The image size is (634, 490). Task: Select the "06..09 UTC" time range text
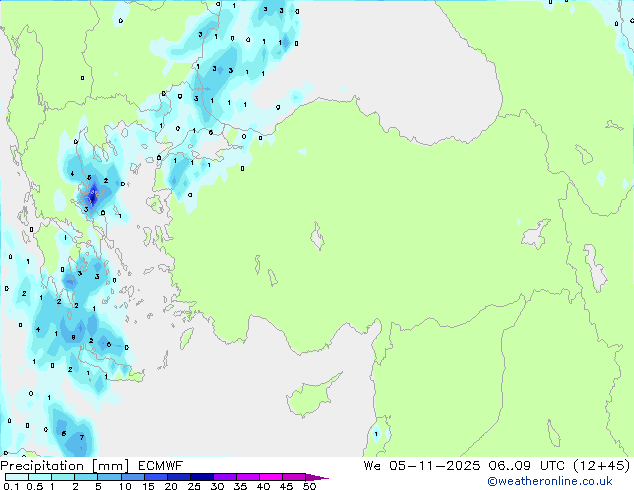528,465
